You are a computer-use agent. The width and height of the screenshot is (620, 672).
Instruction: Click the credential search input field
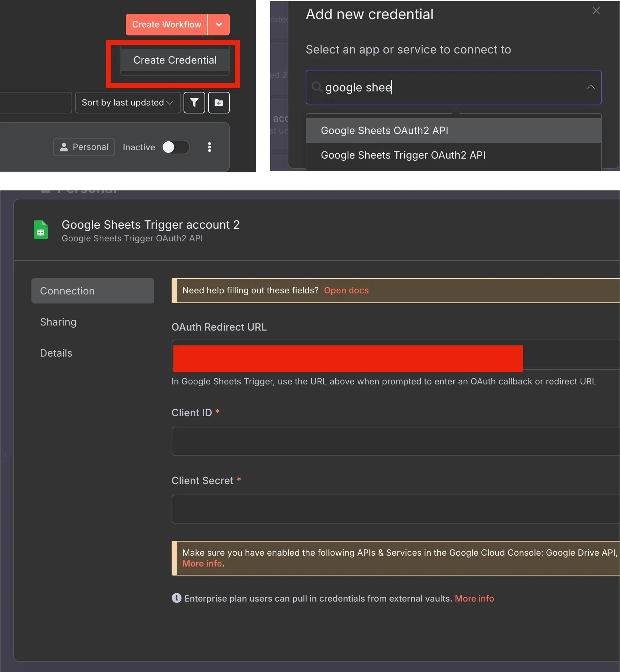click(x=453, y=87)
